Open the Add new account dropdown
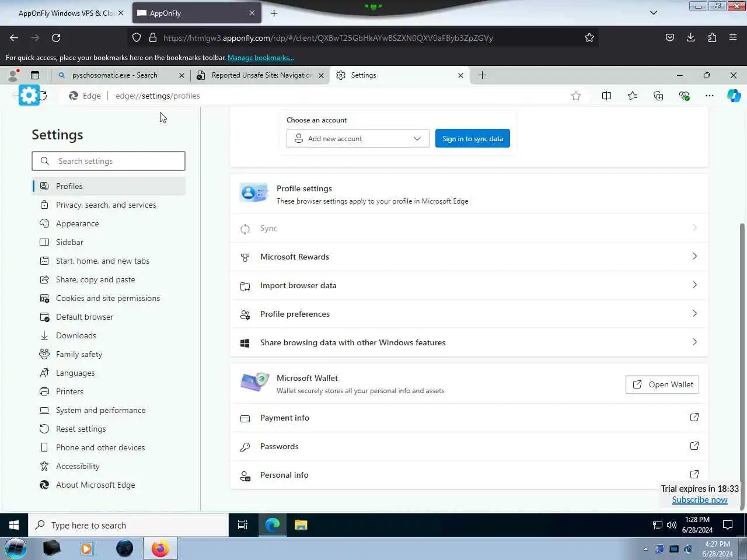This screenshot has height=560, width=747. click(x=358, y=138)
